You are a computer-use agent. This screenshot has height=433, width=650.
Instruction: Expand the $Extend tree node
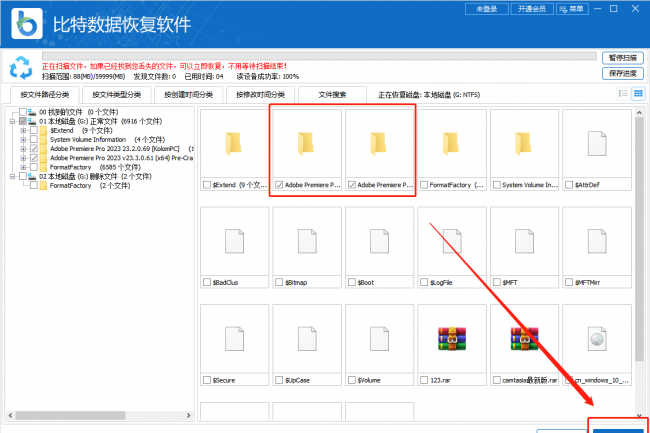click(24, 131)
